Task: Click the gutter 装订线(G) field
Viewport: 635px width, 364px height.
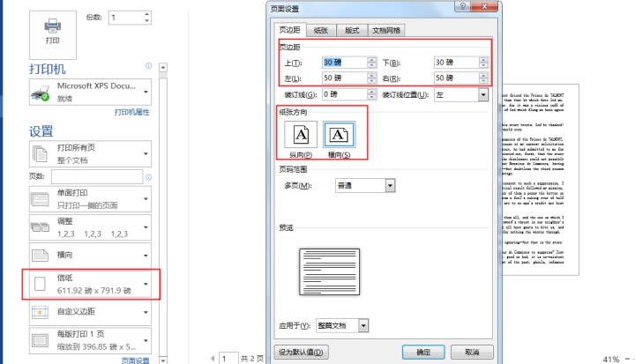Action: click(x=345, y=94)
